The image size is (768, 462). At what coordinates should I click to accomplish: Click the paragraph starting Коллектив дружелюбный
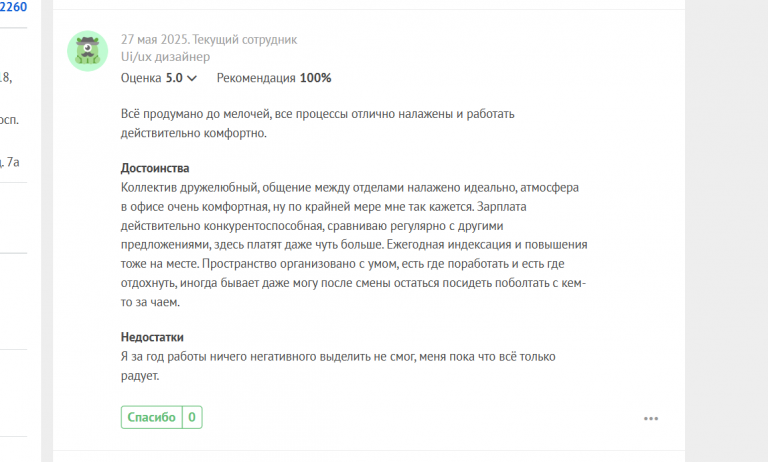[x=350, y=245]
